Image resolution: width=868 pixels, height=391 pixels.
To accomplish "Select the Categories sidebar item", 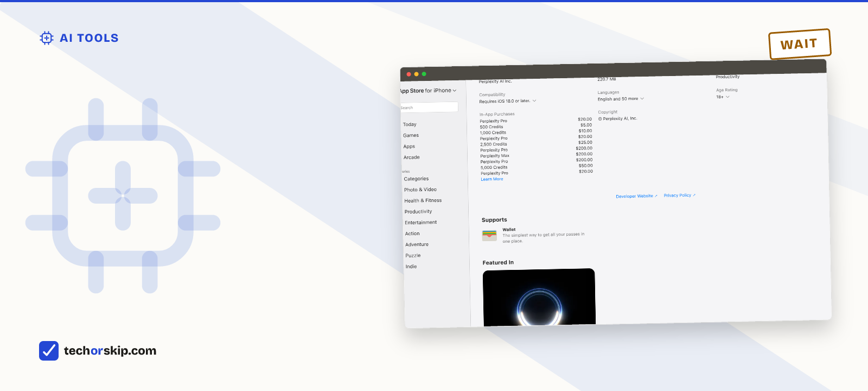I will click(x=416, y=179).
